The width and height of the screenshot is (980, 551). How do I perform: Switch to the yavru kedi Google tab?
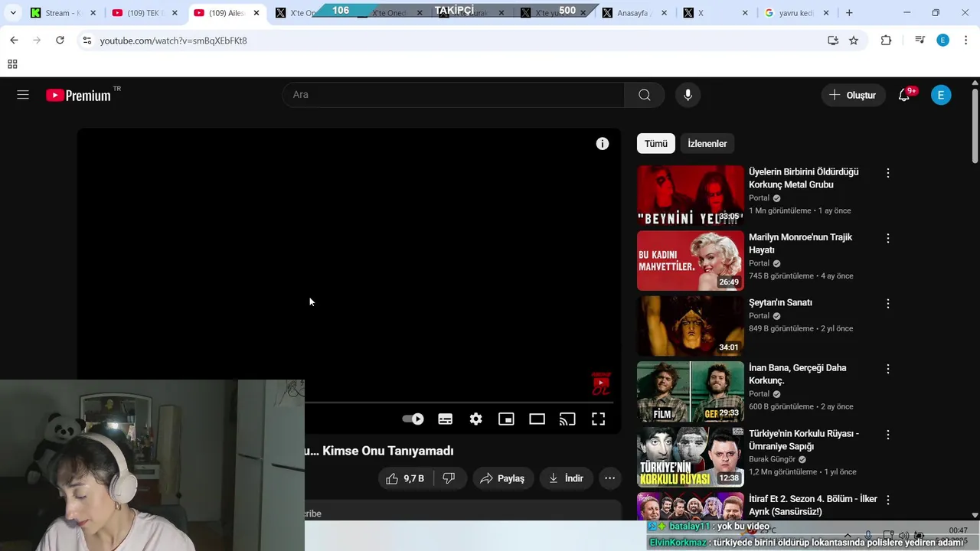coord(798,13)
